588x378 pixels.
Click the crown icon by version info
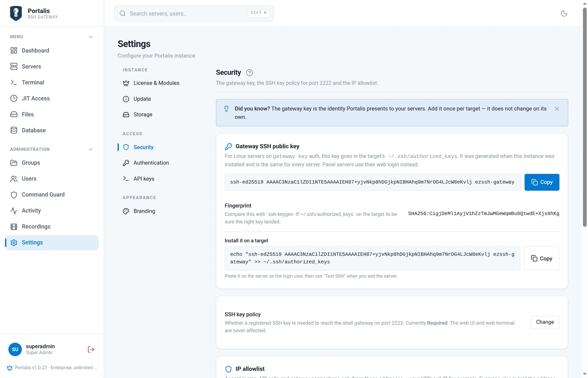pos(10,368)
